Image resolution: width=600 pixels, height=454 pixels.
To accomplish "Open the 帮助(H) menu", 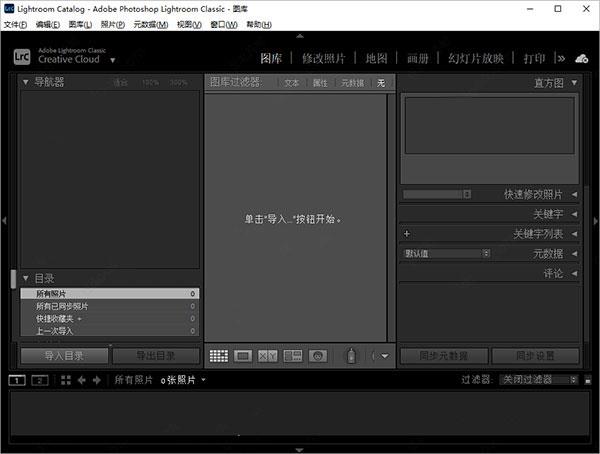I will pos(259,25).
